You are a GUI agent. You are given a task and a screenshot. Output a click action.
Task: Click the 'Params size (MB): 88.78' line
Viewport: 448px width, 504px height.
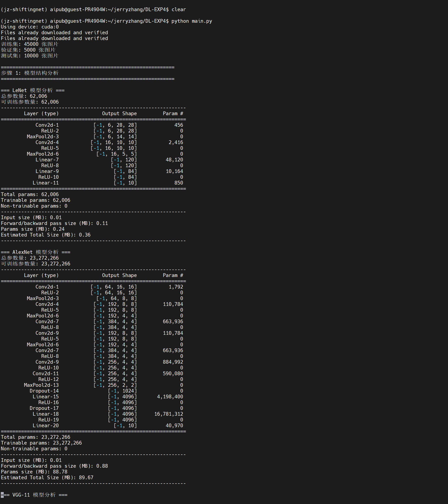(x=34, y=472)
